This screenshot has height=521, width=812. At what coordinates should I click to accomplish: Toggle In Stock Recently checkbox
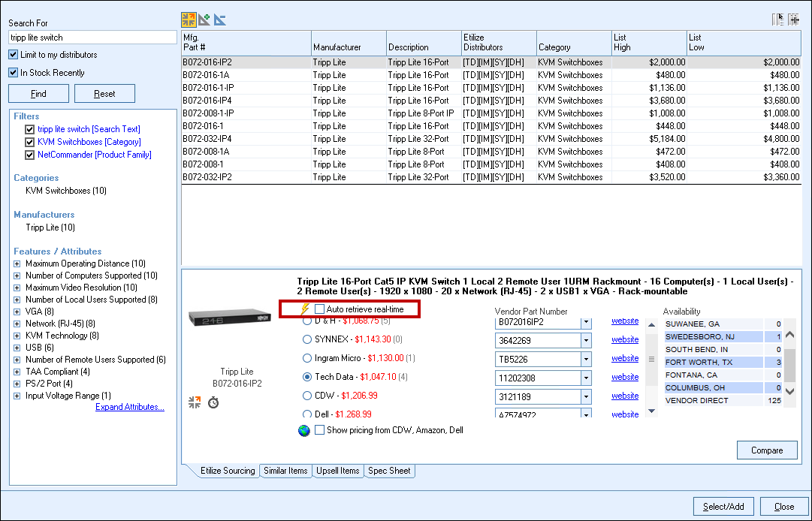pos(14,72)
